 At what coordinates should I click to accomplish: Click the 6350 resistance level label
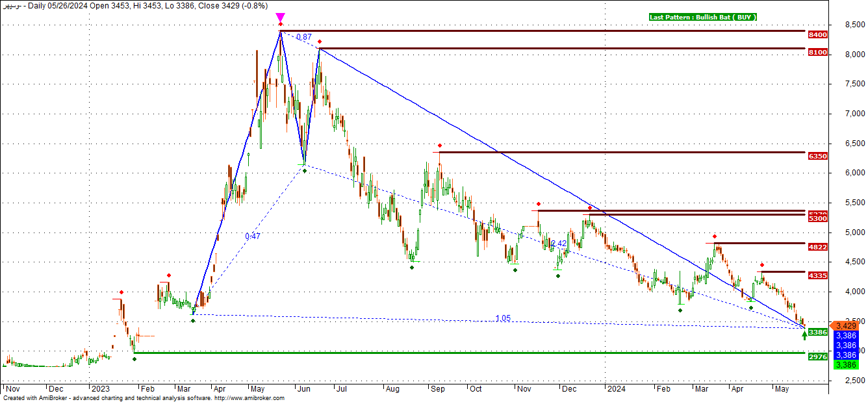tap(818, 156)
